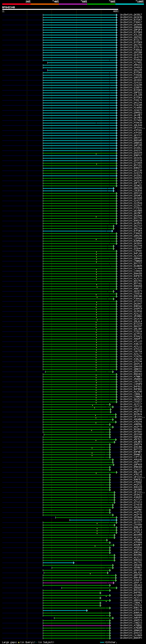Select hit UniRef100_A9SNE0
This screenshot has width=146, height=644.
[131, 540]
